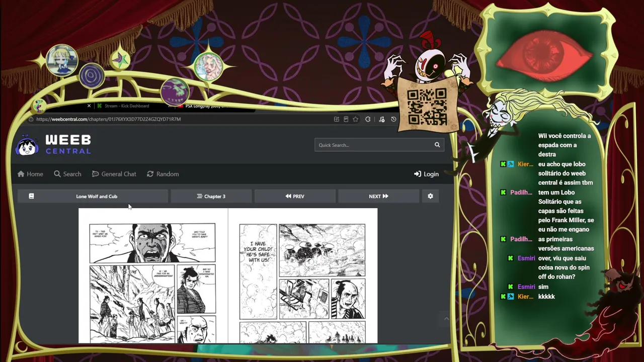Click the blonde chibi avatar bubble
The height and width of the screenshot is (362, 644).
click(62, 60)
